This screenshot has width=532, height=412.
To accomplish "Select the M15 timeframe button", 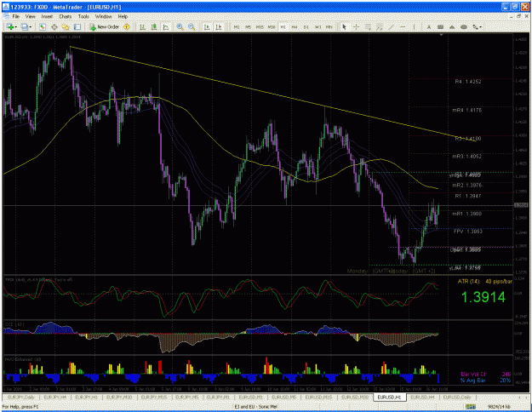I will tap(260, 26).
